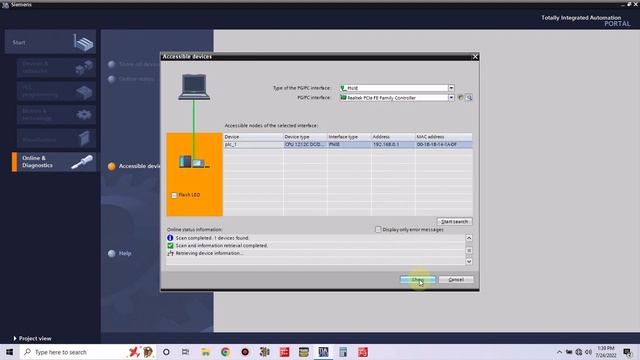The image size is (640, 360).
Task: Open the Start portal section
Action: (50, 42)
